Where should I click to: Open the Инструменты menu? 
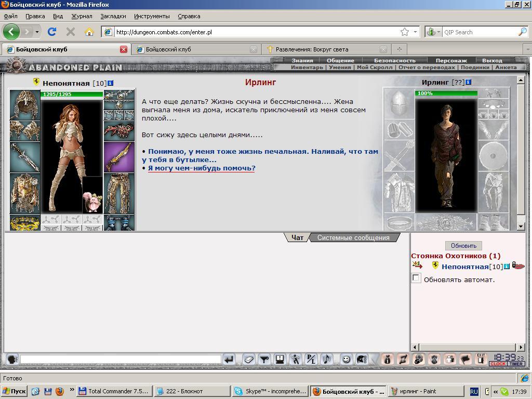[152, 16]
